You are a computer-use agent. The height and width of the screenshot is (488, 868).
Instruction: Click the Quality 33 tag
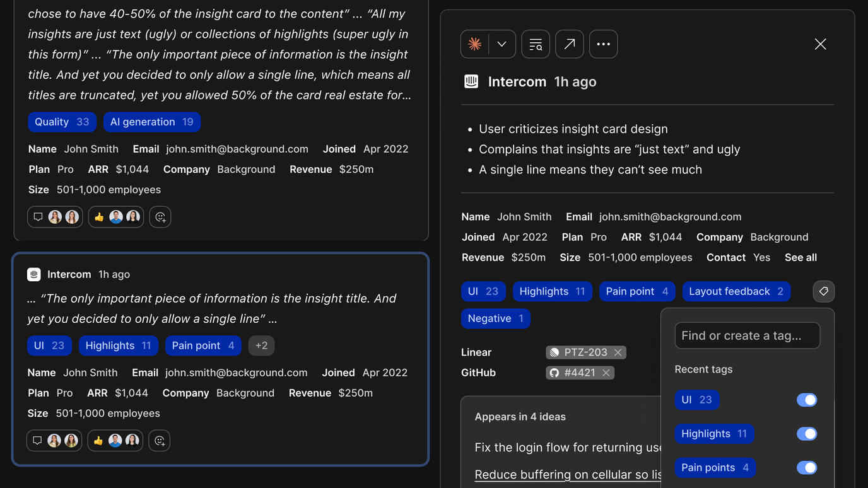pos(62,122)
